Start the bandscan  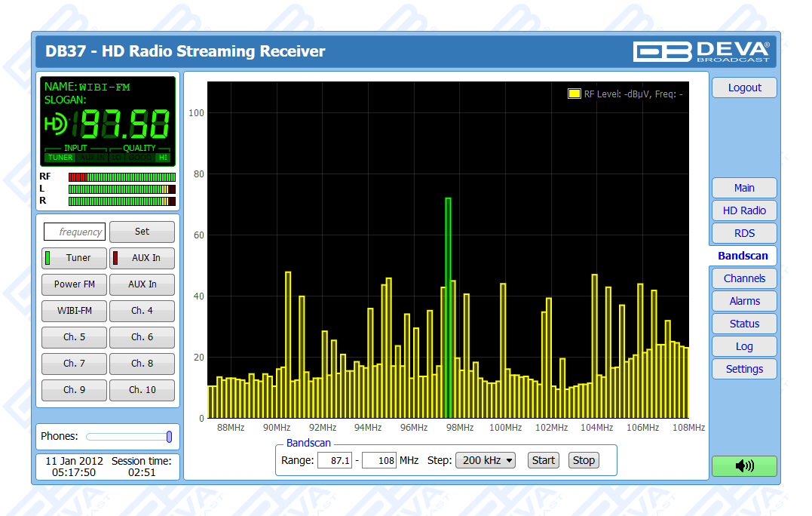tap(543, 460)
